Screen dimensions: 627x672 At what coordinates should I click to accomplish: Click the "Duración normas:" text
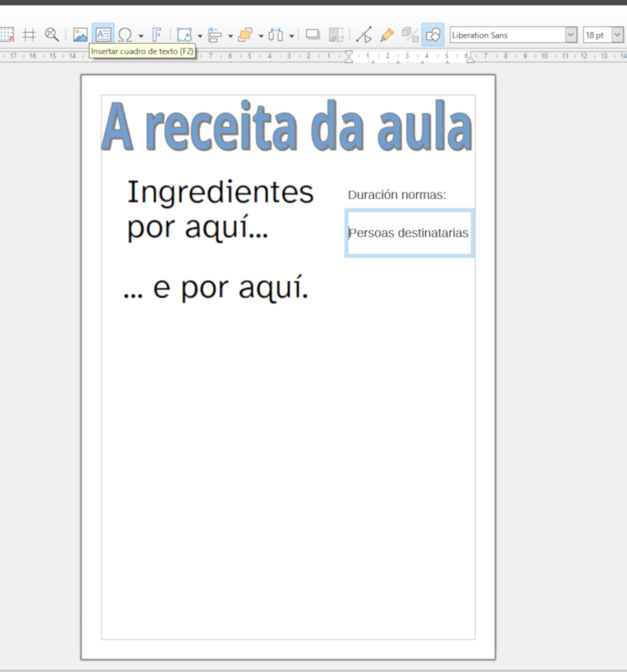[397, 195]
